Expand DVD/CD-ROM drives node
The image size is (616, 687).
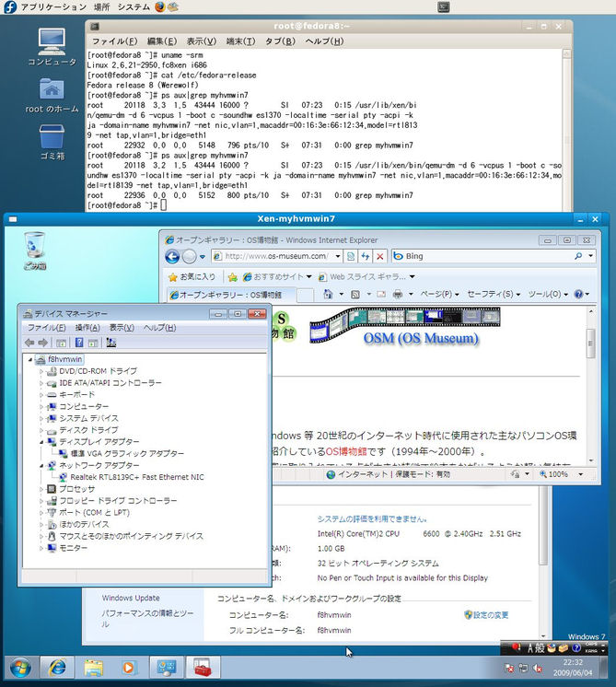coord(41,371)
